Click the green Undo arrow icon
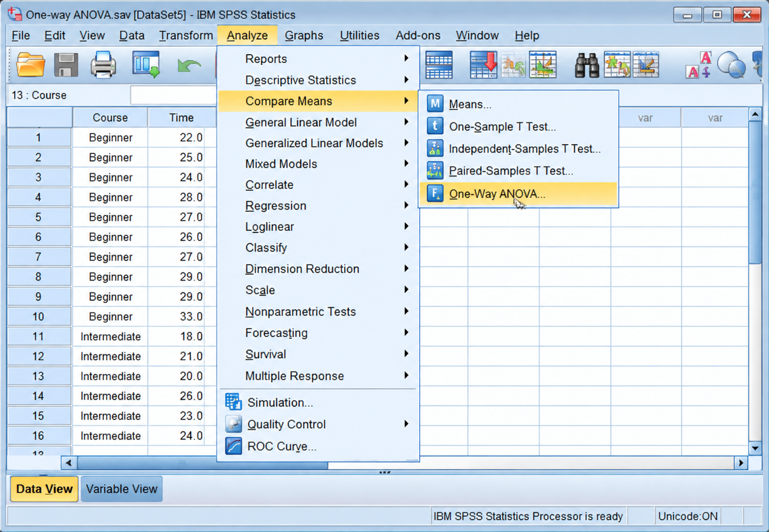Viewport: 769px width, 532px height. [x=189, y=66]
